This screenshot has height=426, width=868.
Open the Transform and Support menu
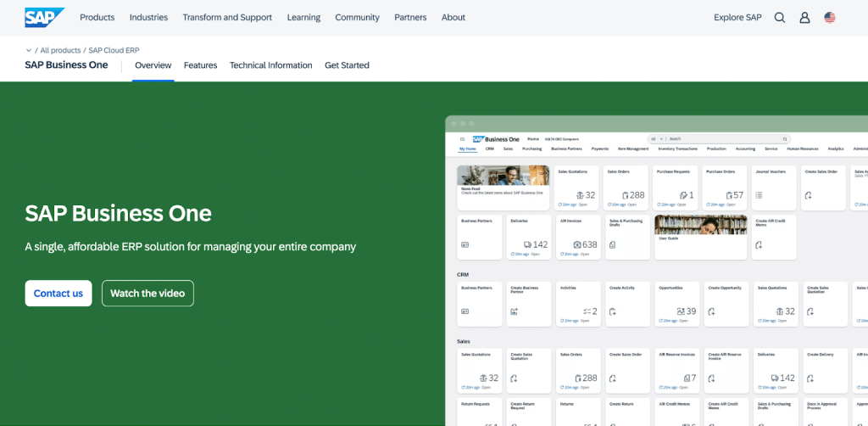point(227,17)
